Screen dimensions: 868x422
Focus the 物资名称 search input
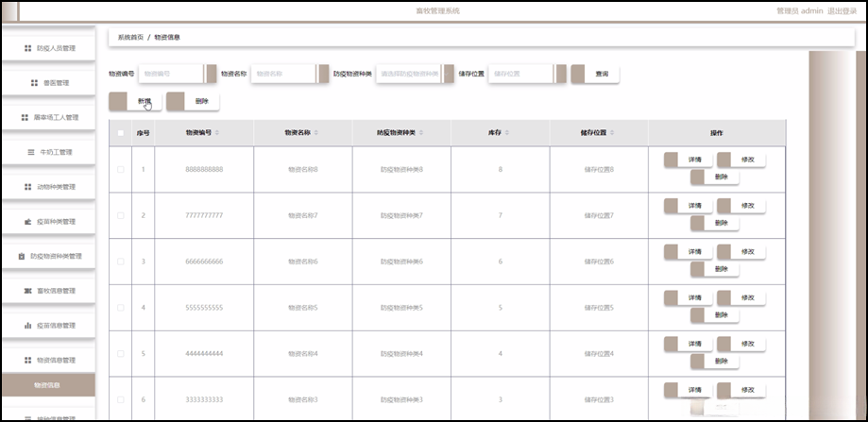click(x=290, y=74)
